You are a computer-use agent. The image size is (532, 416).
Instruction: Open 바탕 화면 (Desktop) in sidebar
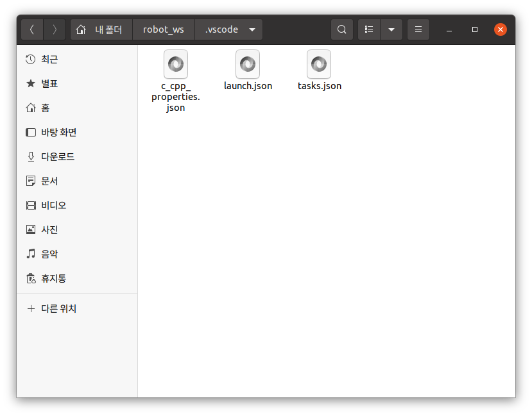77,133
